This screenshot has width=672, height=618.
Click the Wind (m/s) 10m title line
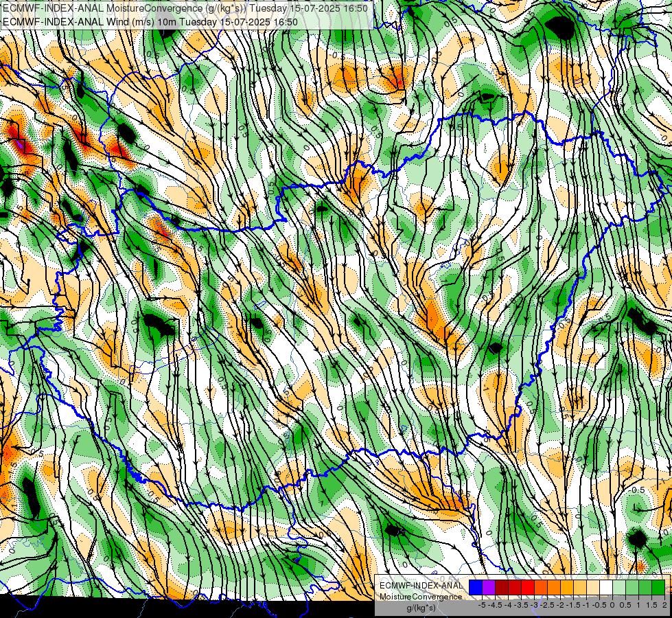pos(150,22)
